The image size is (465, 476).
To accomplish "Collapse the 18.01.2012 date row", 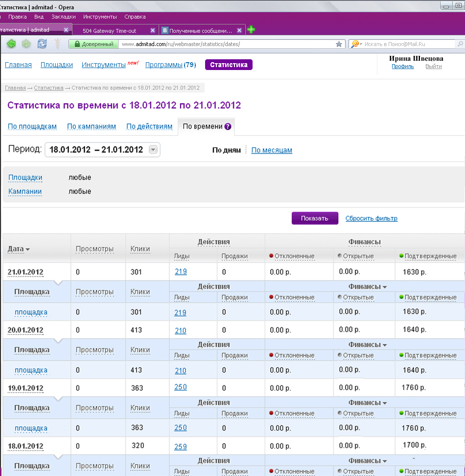I will coord(25,446).
